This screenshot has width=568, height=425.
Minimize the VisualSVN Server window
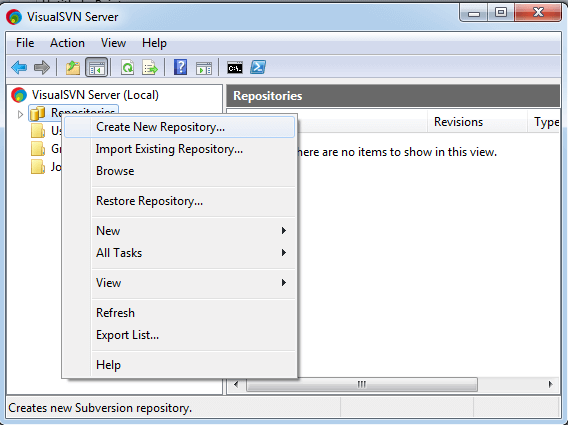coord(474,13)
